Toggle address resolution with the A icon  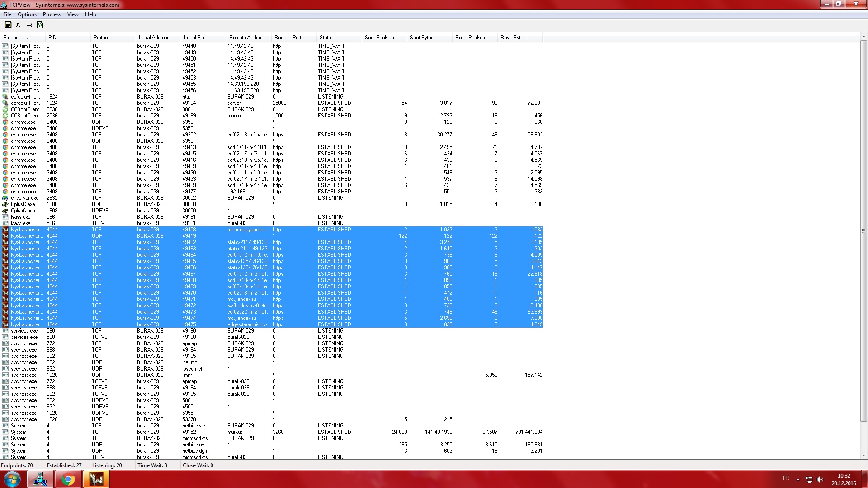point(18,25)
